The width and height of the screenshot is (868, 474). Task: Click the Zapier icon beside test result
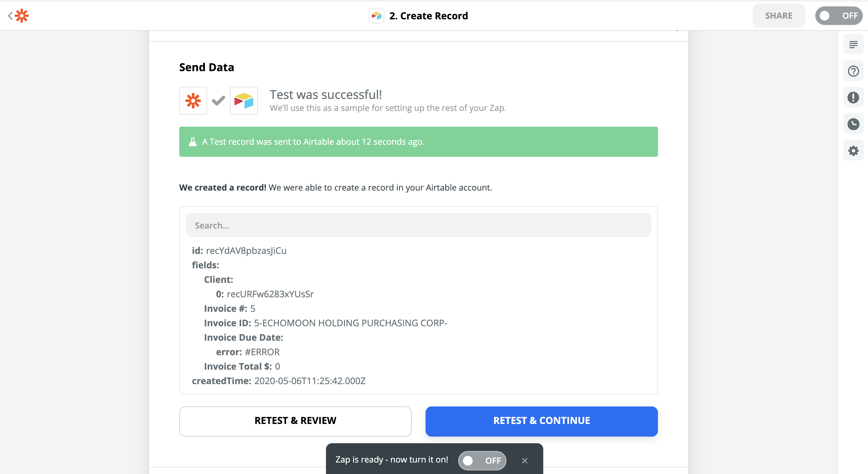click(193, 101)
